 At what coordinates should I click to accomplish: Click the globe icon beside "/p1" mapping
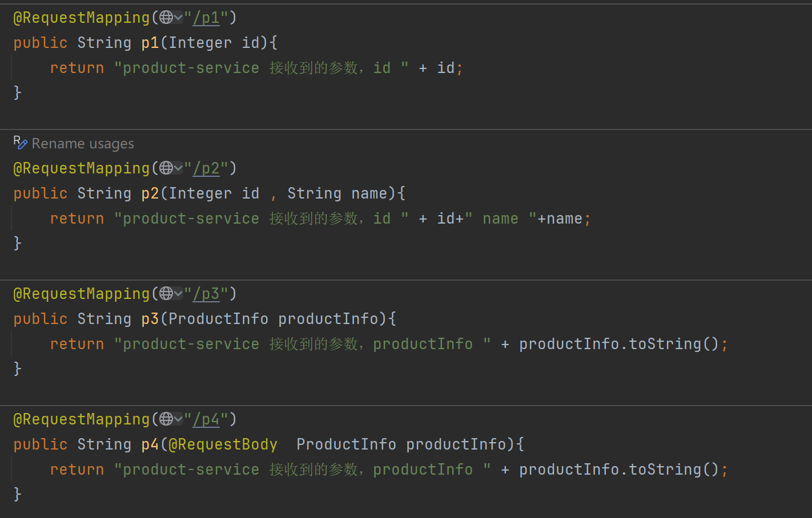[166, 18]
